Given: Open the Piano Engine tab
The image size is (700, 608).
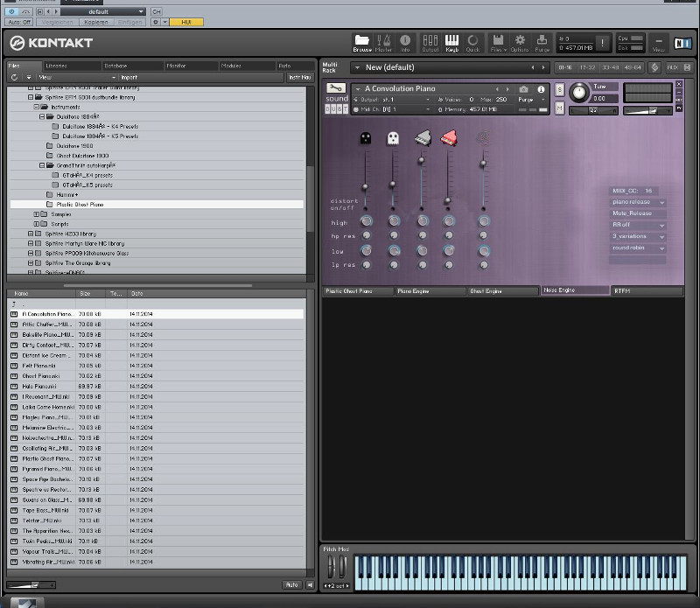Looking at the screenshot, I should (x=430, y=291).
